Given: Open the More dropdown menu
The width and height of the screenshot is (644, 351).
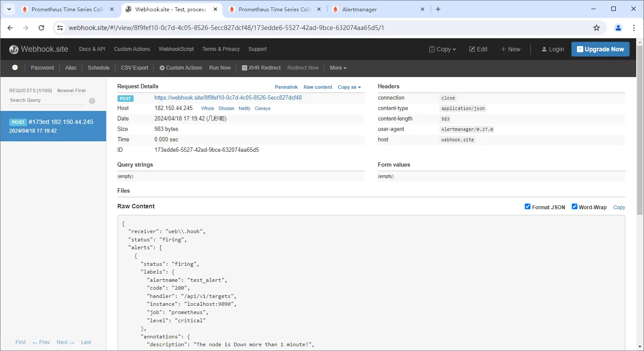Looking at the screenshot, I should pos(338,68).
